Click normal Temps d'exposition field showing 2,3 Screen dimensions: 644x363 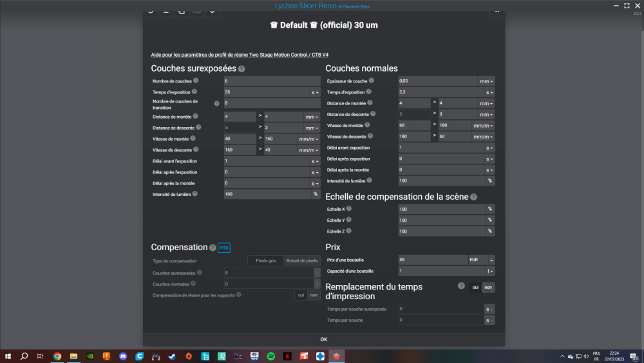[441, 92]
